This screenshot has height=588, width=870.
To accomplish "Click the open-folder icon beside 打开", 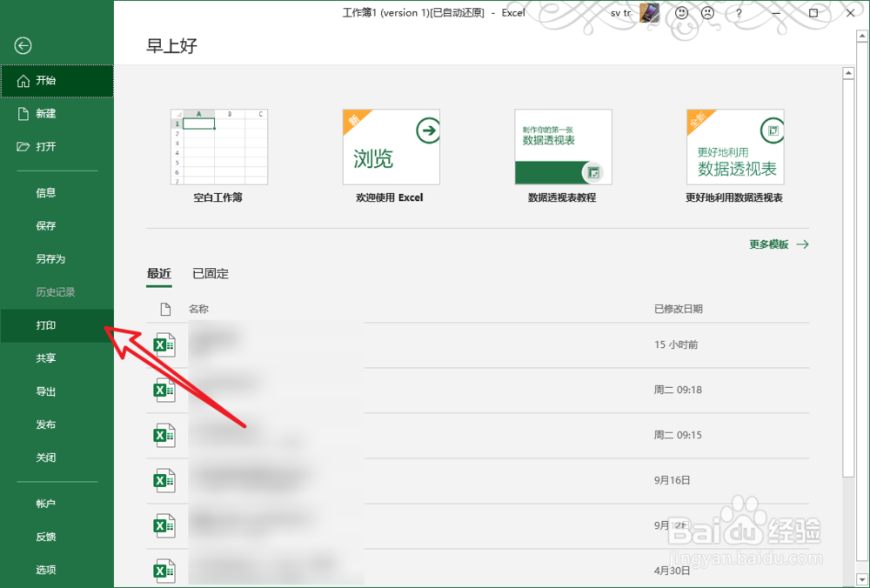I will (23, 147).
